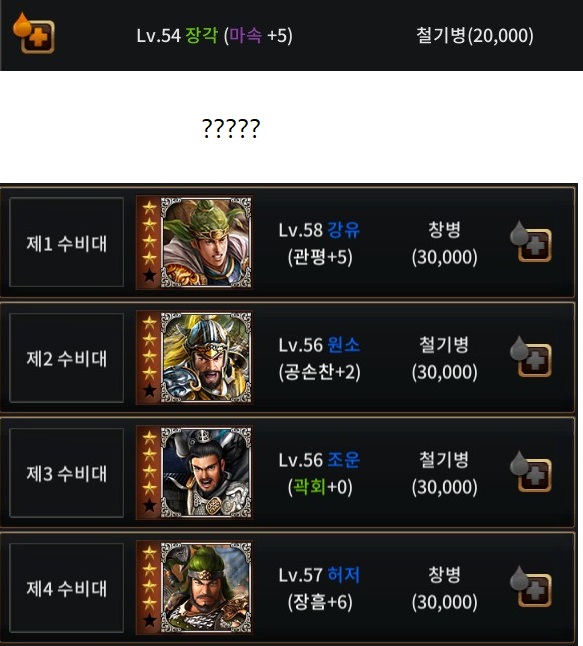Click the orange heal icon beside 장각
583x646 pixels.
(x=34, y=34)
